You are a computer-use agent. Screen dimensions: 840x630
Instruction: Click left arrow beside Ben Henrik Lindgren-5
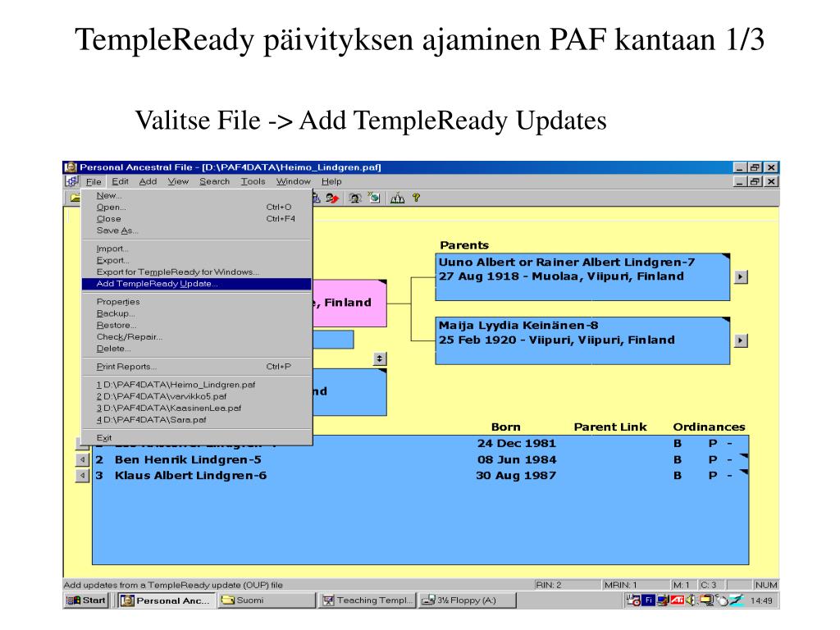(x=82, y=459)
